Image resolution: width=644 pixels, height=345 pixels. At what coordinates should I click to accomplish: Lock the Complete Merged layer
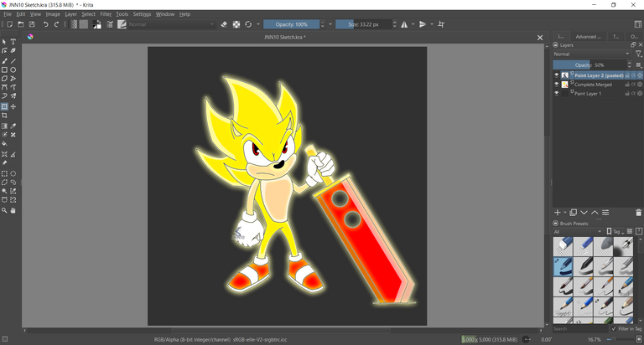coord(627,85)
